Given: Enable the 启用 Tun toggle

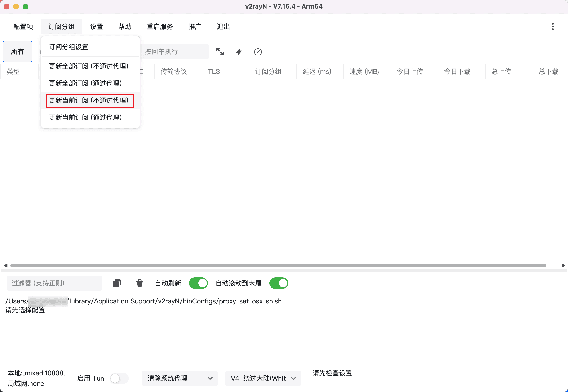Looking at the screenshot, I should click(119, 378).
